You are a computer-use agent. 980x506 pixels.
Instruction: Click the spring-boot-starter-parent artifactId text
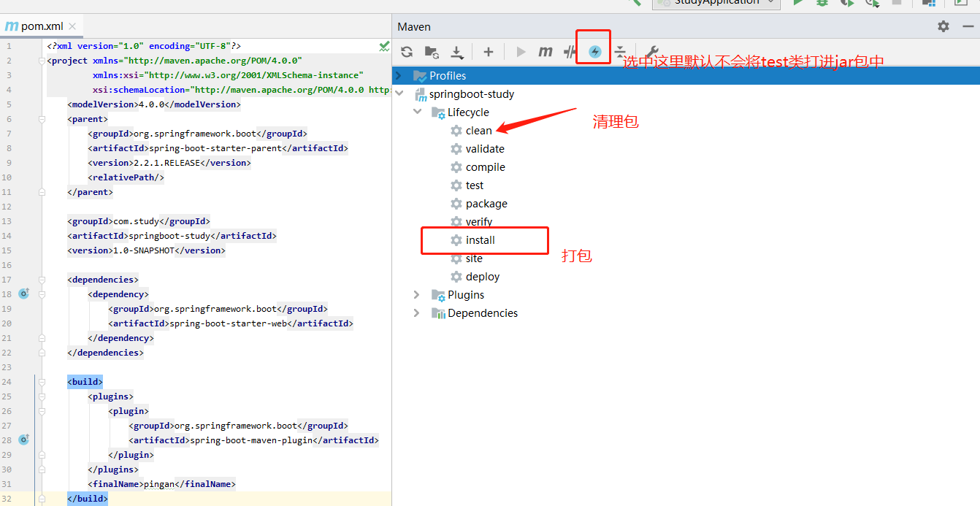click(215, 148)
